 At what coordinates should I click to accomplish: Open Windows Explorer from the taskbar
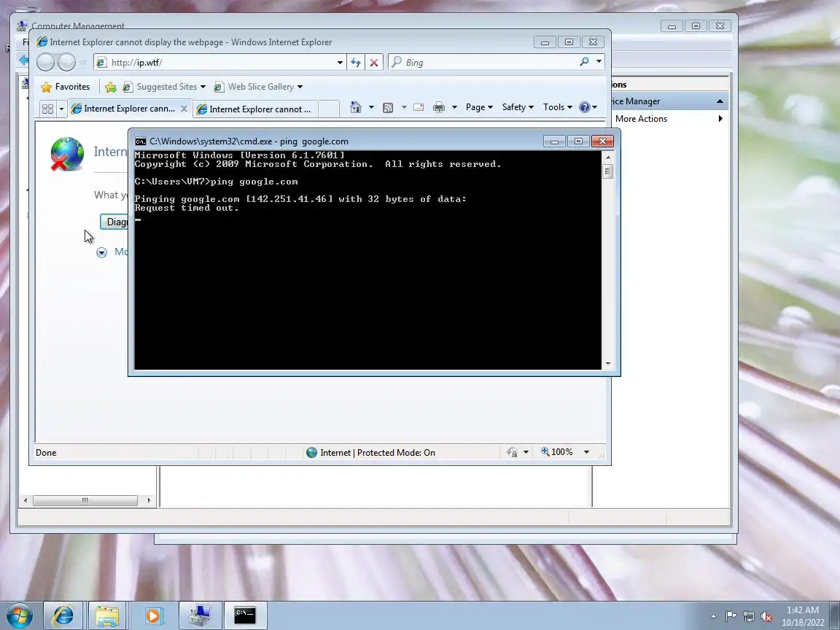point(107,615)
